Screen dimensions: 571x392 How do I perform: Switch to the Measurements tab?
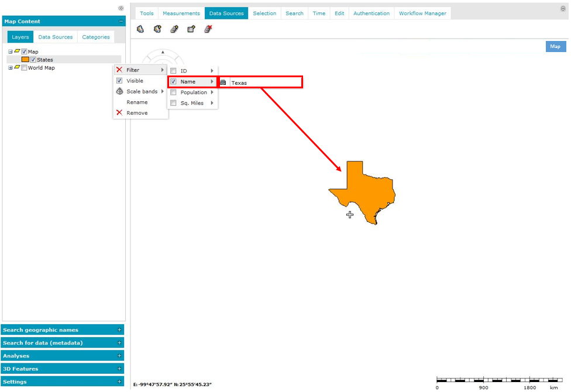point(181,13)
